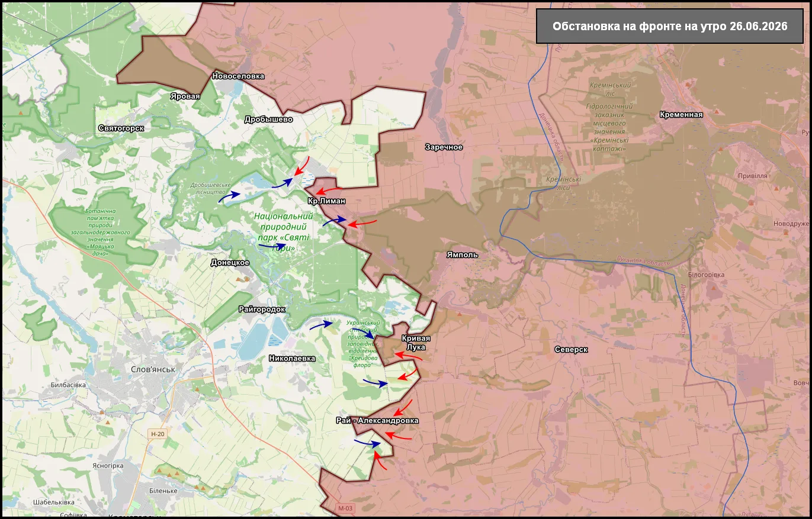812x519 pixels.
Task: Click the H-20 road shield
Action: 158,434
